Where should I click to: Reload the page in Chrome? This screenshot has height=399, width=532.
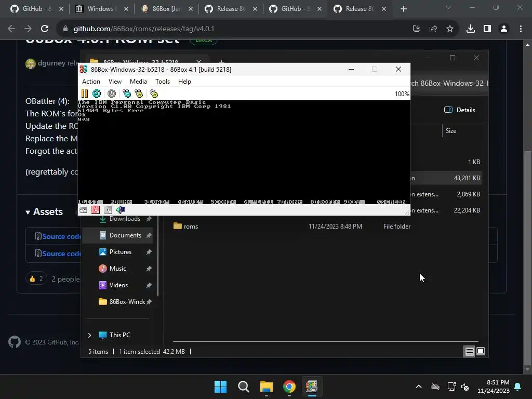(x=45, y=29)
